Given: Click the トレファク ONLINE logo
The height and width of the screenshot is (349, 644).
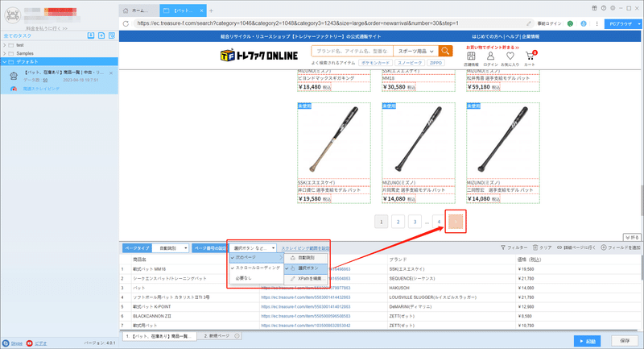Looking at the screenshot, I should [x=259, y=56].
